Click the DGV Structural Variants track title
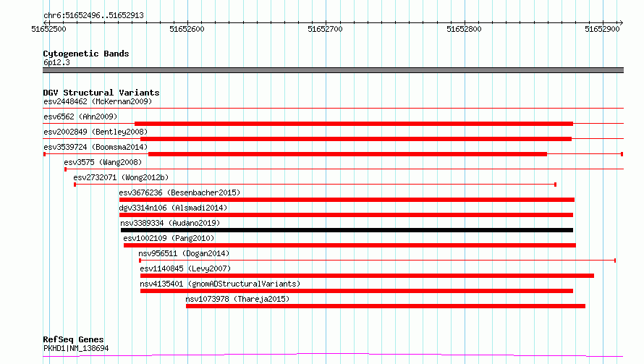 pyautogui.click(x=101, y=93)
